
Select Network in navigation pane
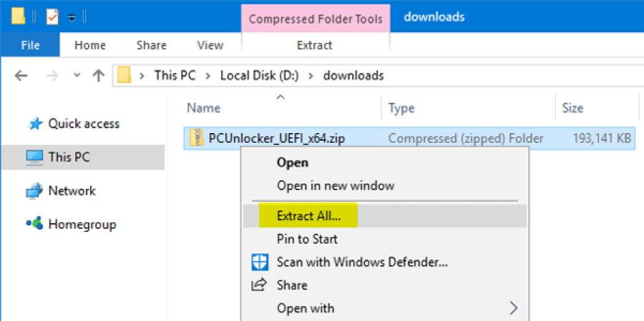tap(72, 191)
